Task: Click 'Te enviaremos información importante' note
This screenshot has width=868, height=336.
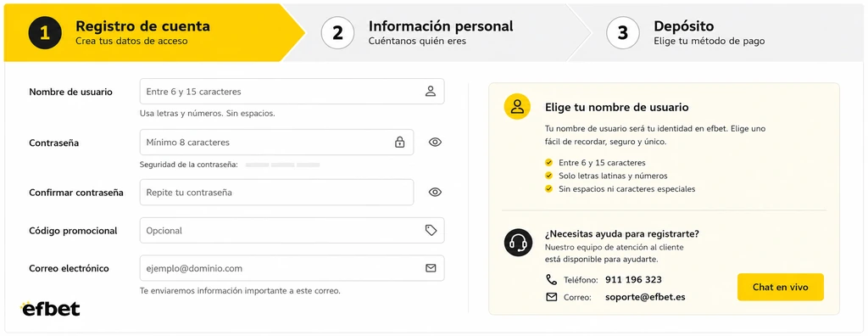Action: 240,290
